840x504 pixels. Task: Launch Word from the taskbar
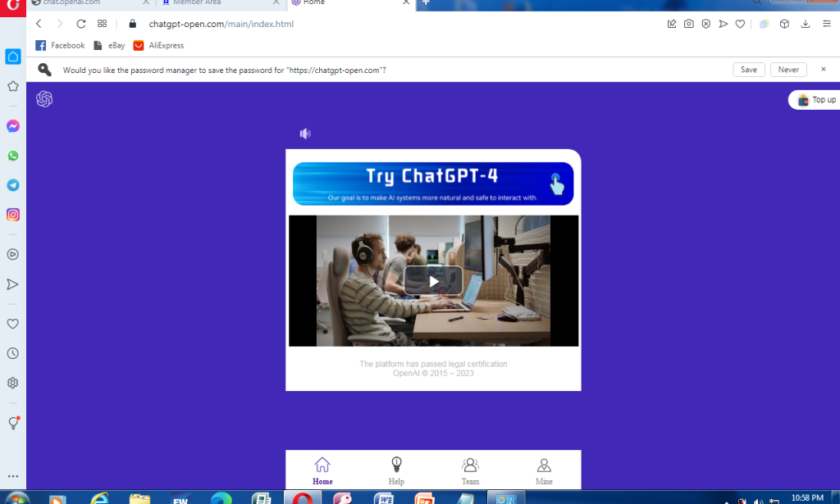pyautogui.click(x=384, y=497)
